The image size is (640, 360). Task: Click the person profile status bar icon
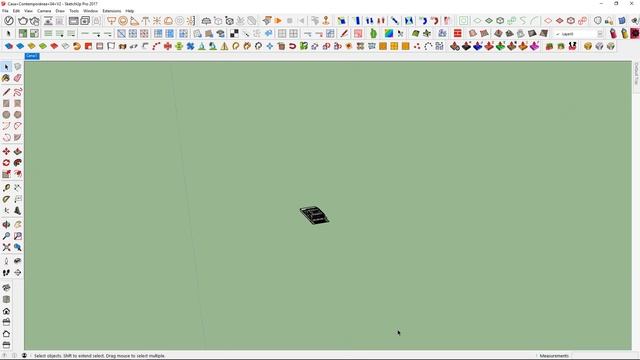pos(24,356)
